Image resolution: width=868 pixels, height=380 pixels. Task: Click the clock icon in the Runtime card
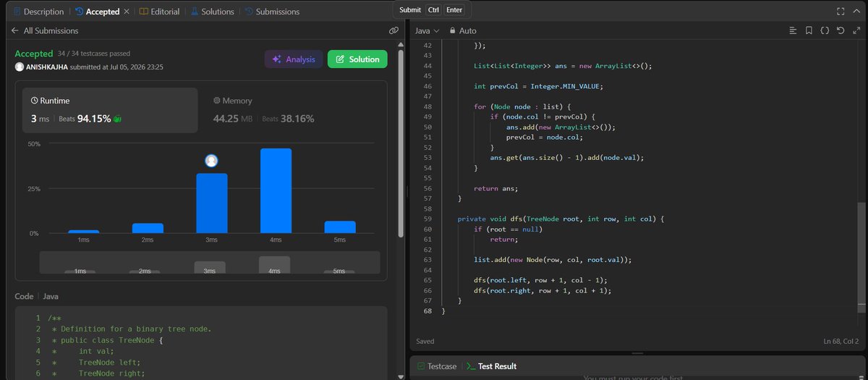click(x=35, y=101)
